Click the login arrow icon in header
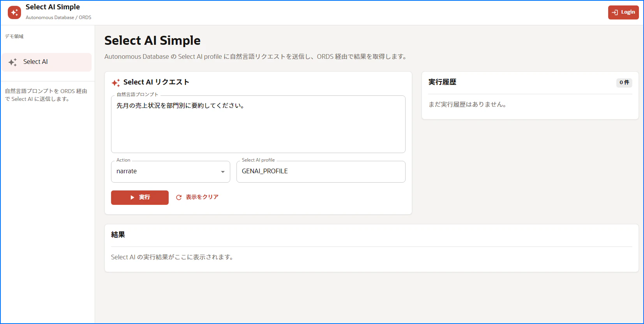Screen dimensions: 644x324 coord(615,12)
